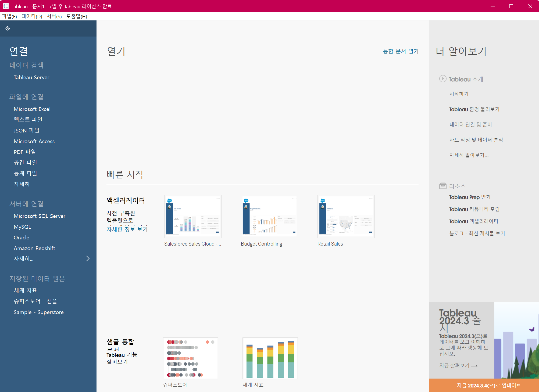Open the 데이터(D) menu
This screenshot has height=392, width=539.
click(32, 16)
